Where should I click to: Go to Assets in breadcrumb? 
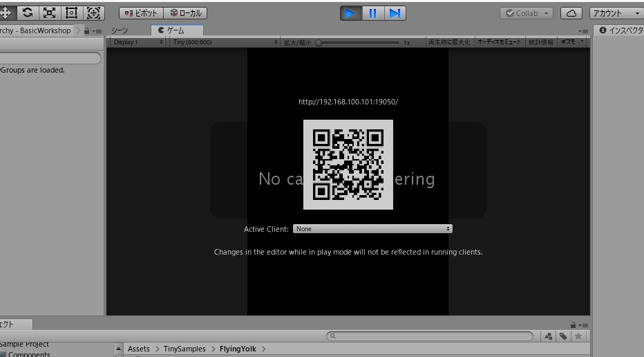coord(139,349)
